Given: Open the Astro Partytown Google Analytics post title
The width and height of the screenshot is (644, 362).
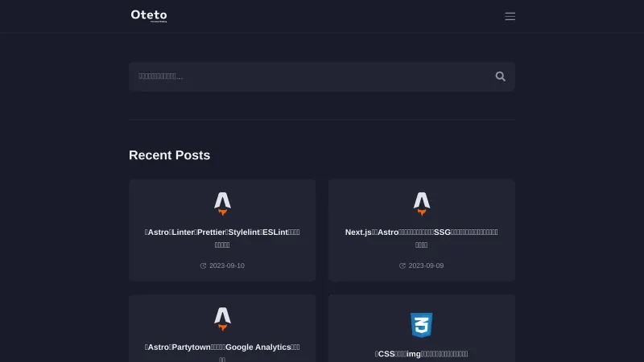Looking at the screenshot, I should (222, 348).
